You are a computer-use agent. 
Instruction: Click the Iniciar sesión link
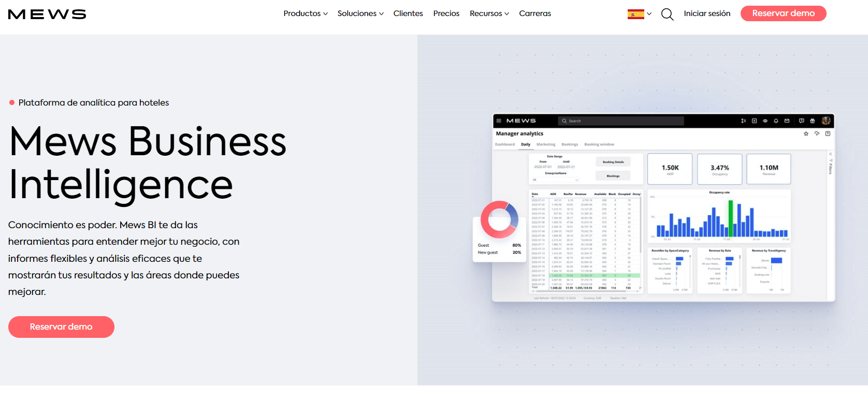706,13
